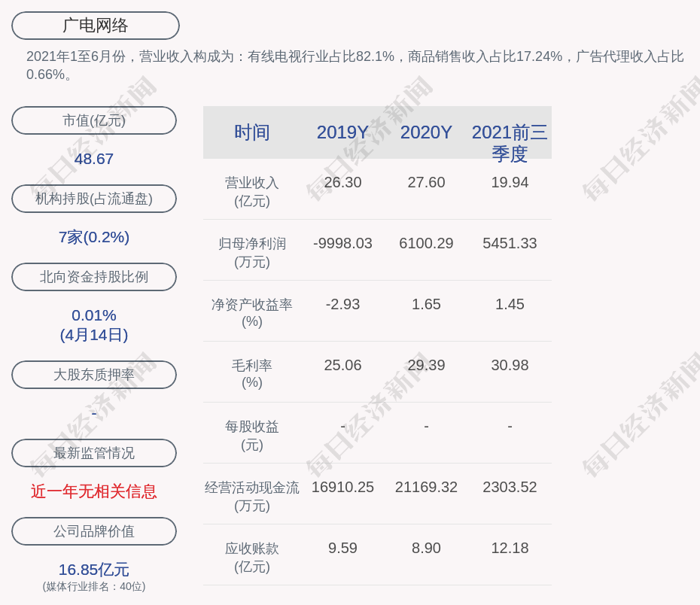Click cash flow value 2303.52
The height and width of the screenshot is (605, 700).
pyautogui.click(x=510, y=487)
